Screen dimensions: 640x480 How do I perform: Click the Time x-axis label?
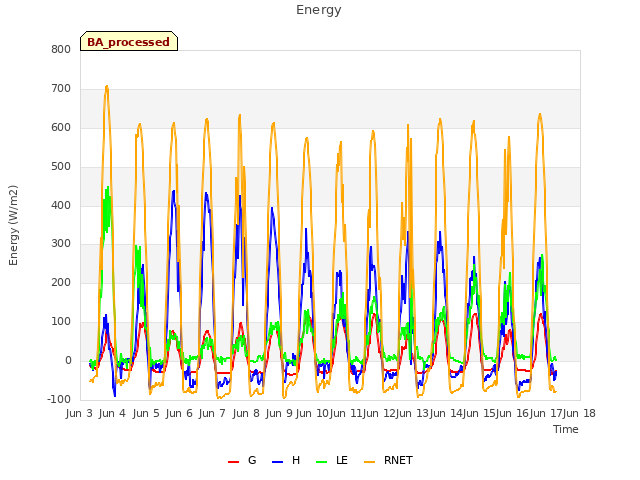pos(566,429)
